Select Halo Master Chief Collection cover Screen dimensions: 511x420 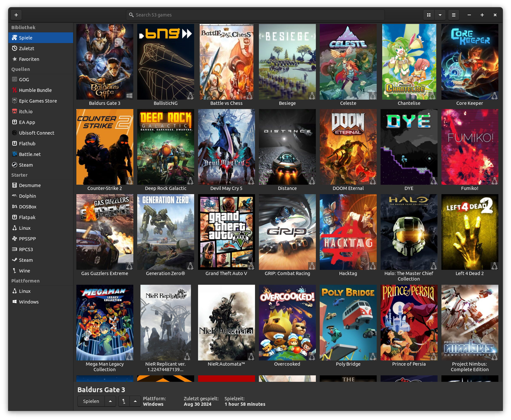coord(409,232)
